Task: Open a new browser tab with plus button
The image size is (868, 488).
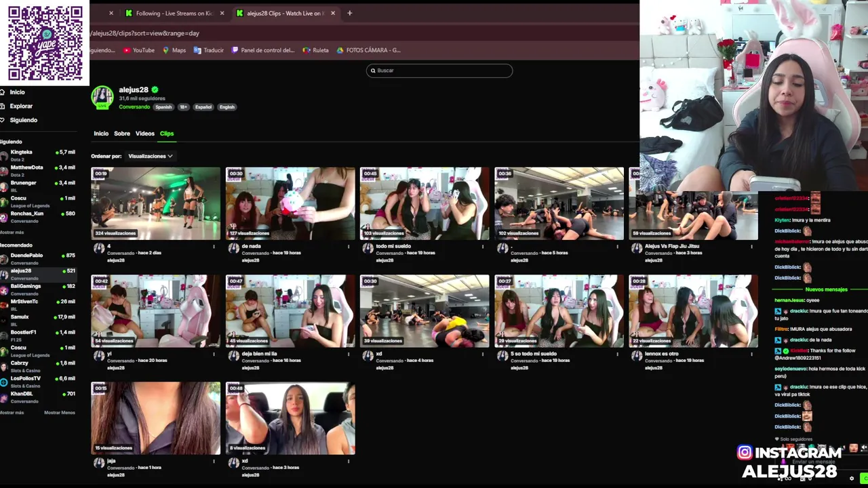Action: point(349,13)
